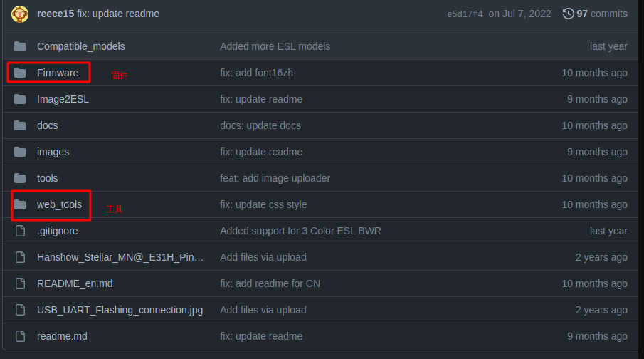Click the .gitignore file icon

[x=20, y=231]
